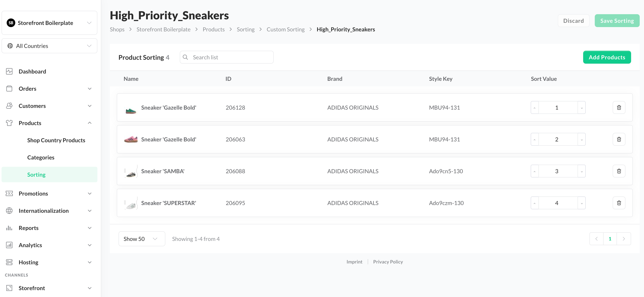644x297 pixels.
Task: Decrease sort value for Sneaker 'SAMBA'
Action: (581, 171)
